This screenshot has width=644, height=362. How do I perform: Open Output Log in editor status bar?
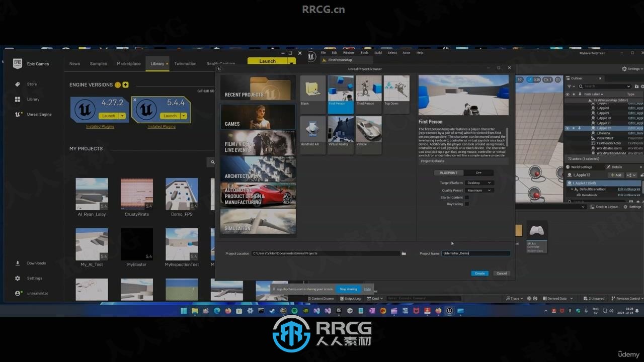[x=350, y=299]
